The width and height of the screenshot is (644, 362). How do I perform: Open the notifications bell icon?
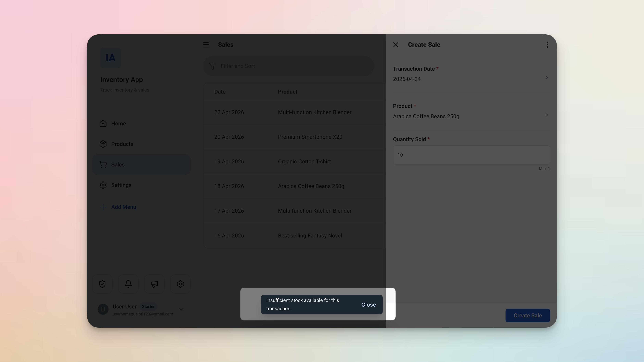(x=128, y=284)
